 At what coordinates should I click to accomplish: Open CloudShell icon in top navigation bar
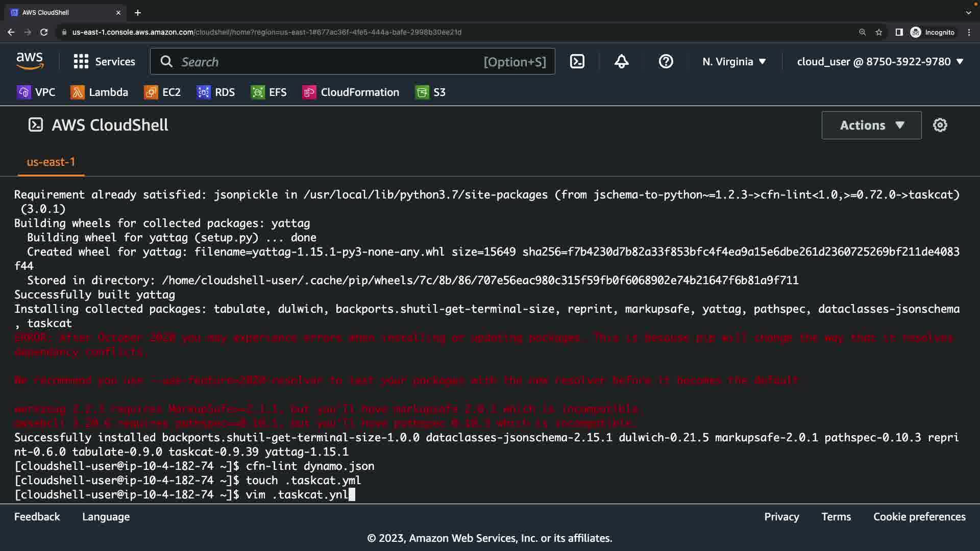coord(577,62)
